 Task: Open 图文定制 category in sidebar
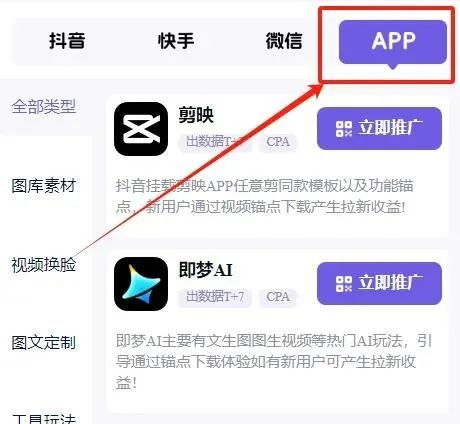tap(44, 343)
